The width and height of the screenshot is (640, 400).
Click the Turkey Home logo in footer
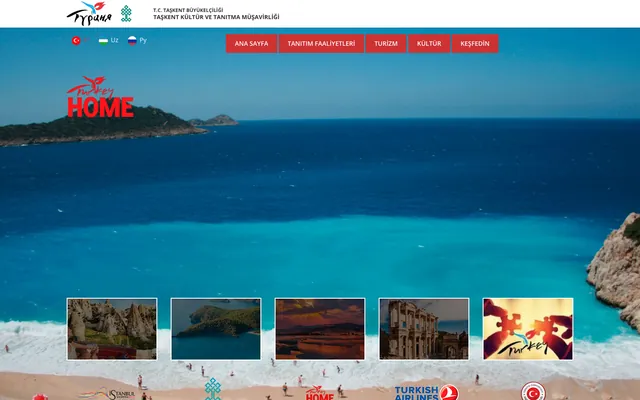coord(320,393)
